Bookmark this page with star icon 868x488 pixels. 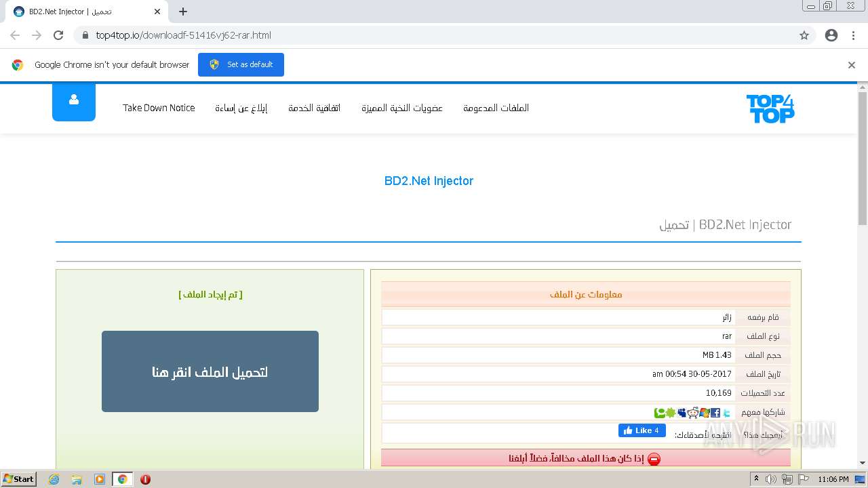[x=804, y=35]
